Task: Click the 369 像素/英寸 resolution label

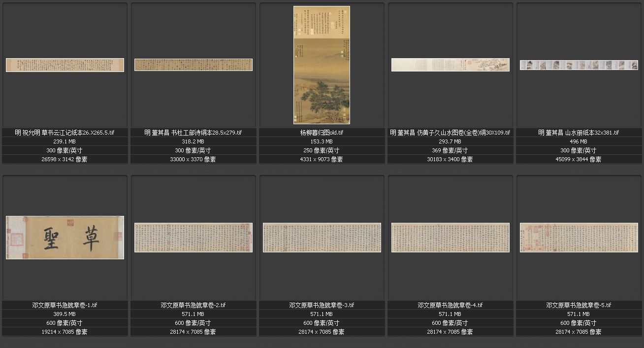Action: pos(450,150)
